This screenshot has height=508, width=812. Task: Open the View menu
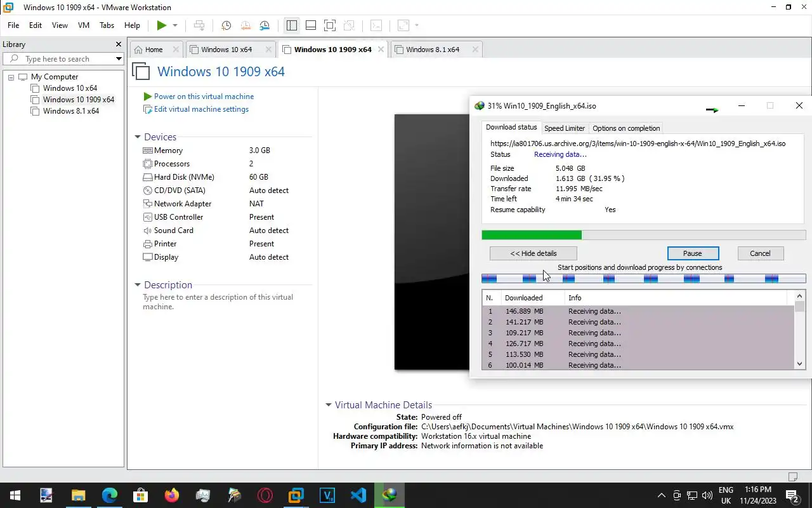(60, 25)
